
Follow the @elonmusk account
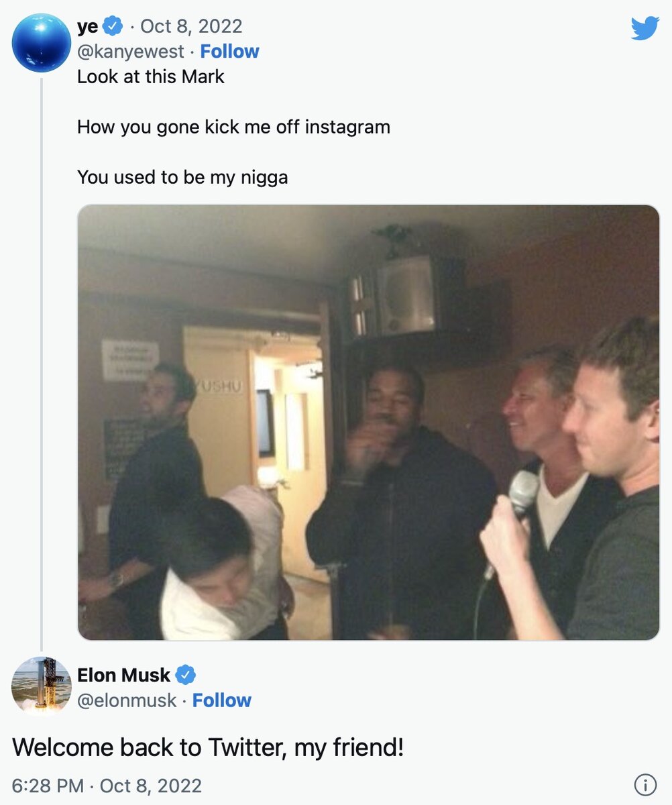(221, 700)
